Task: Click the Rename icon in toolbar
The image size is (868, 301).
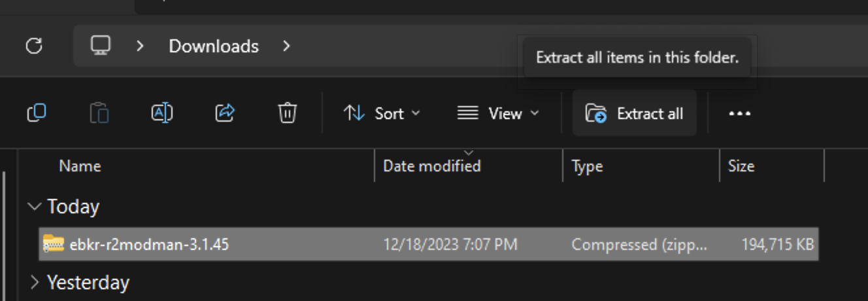Action: coord(161,113)
